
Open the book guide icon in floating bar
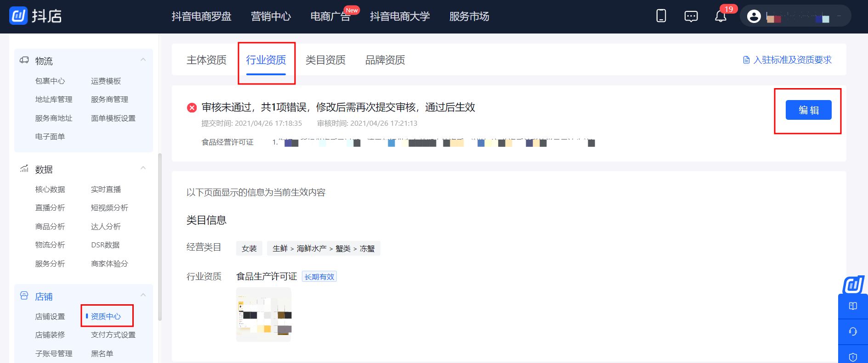pyautogui.click(x=853, y=306)
